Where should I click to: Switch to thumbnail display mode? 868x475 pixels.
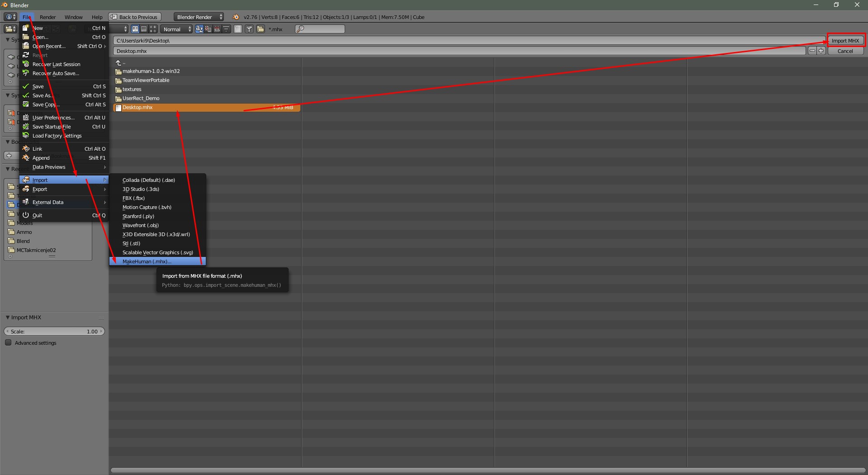pyautogui.click(x=153, y=29)
